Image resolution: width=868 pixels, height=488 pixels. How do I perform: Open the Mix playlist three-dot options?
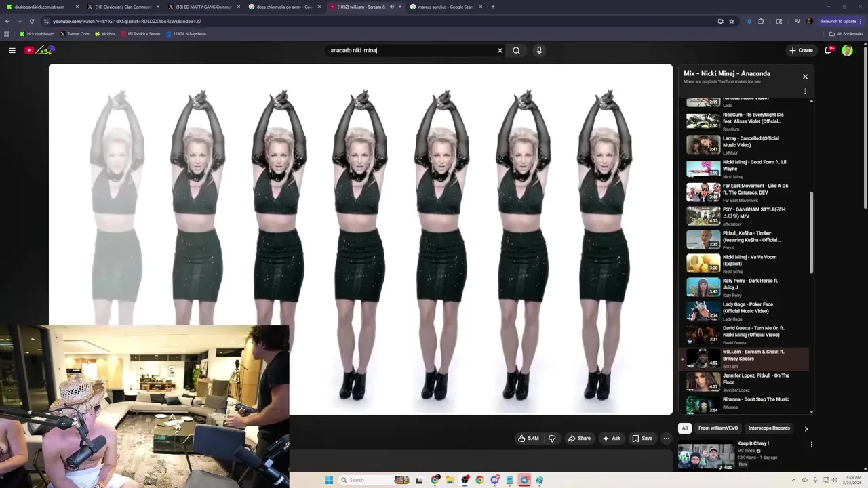point(805,91)
